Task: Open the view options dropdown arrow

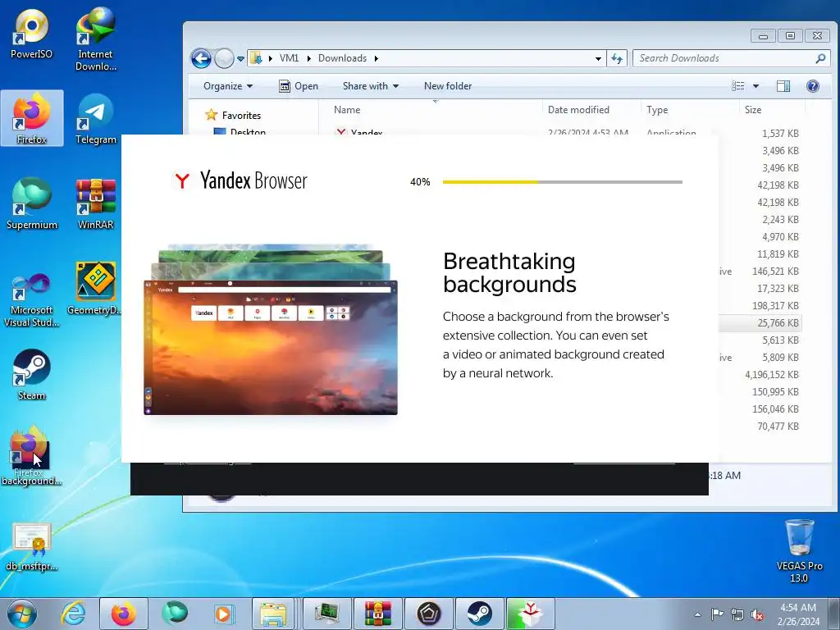Action: (756, 85)
